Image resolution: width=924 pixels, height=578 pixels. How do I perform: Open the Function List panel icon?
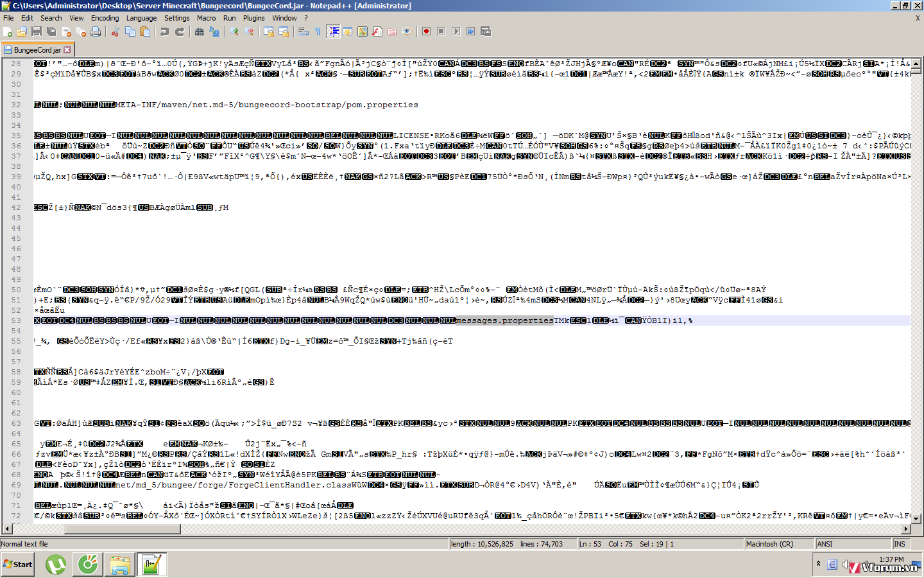pos(377,31)
